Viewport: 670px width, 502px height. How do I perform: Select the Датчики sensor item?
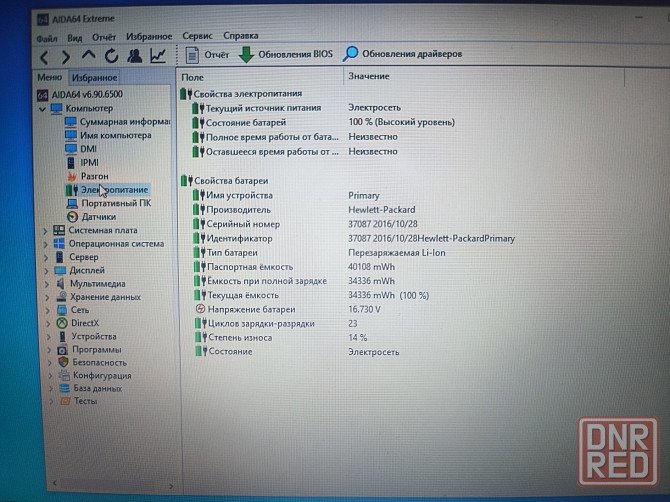click(x=98, y=216)
